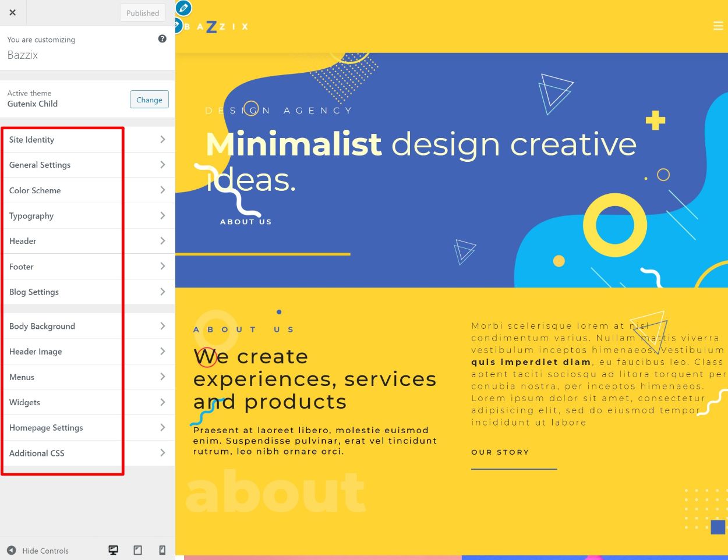Open the hamburger menu in site header

pos(718,26)
